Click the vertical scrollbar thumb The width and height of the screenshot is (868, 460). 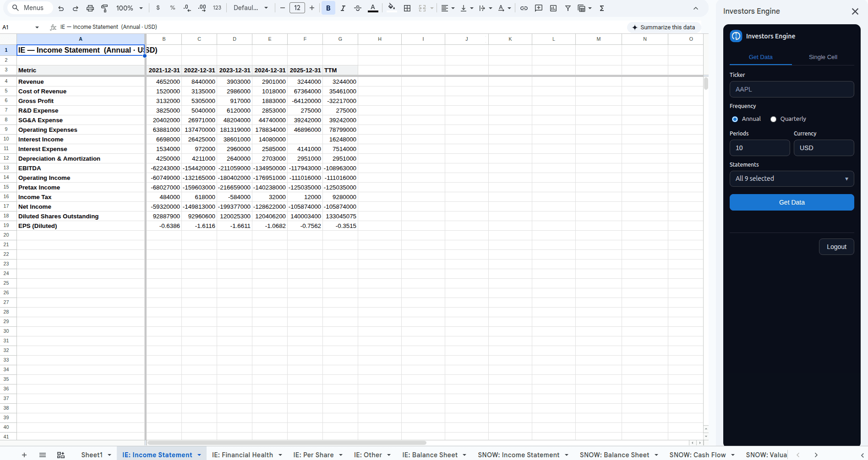[706, 83]
